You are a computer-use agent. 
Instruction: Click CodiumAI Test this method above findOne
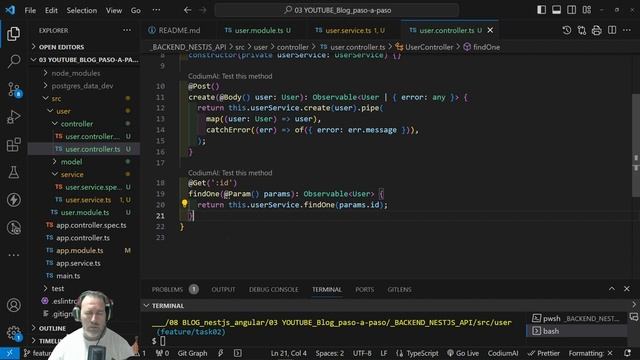pyautogui.click(x=230, y=173)
